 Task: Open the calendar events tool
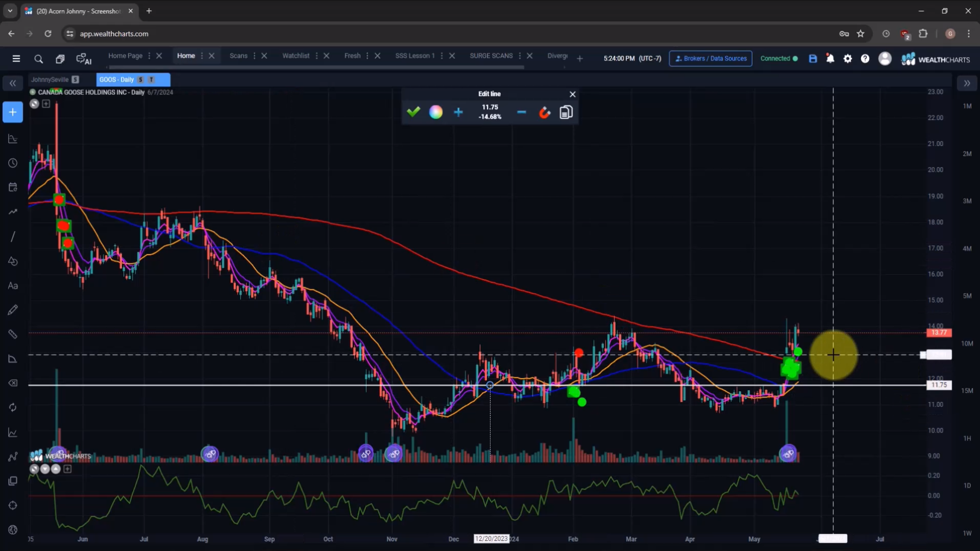pos(13,187)
